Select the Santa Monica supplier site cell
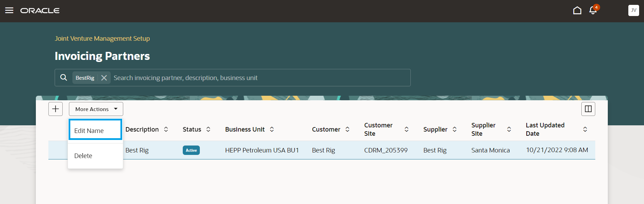The height and width of the screenshot is (204, 644). [x=490, y=150]
